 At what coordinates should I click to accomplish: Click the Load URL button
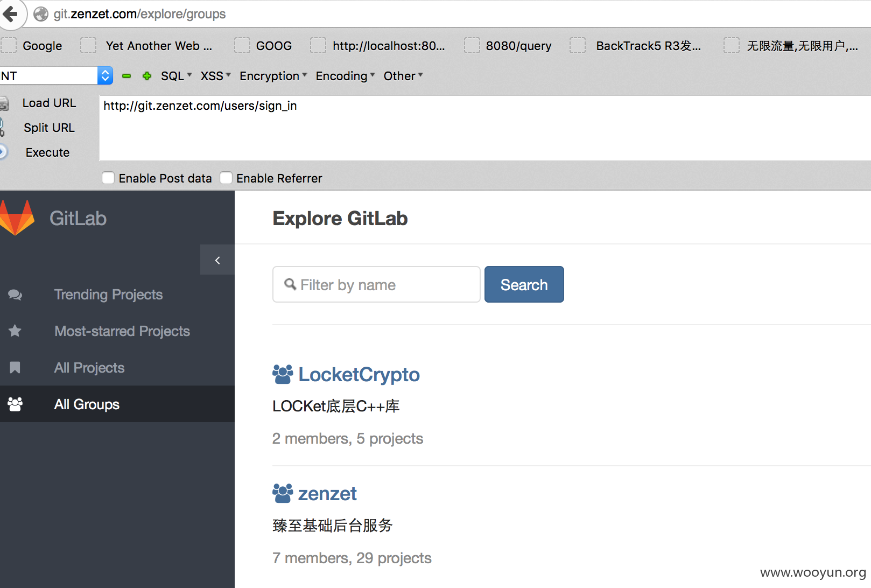click(49, 103)
